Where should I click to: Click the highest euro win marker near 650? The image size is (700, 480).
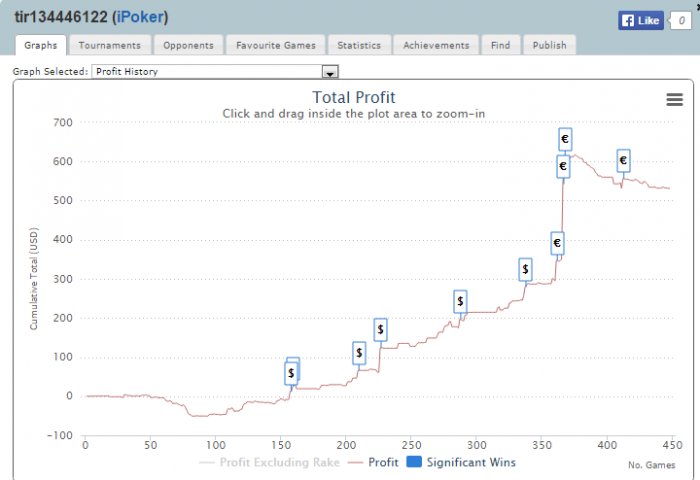coord(565,139)
